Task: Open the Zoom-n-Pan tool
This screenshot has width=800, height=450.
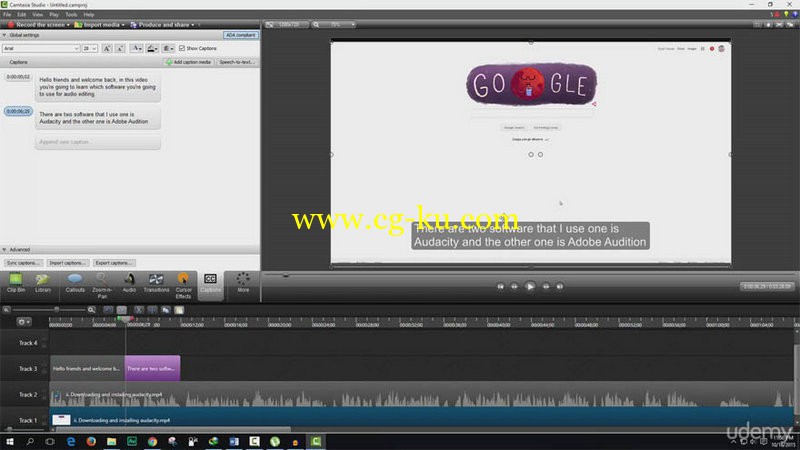Action: [102, 286]
